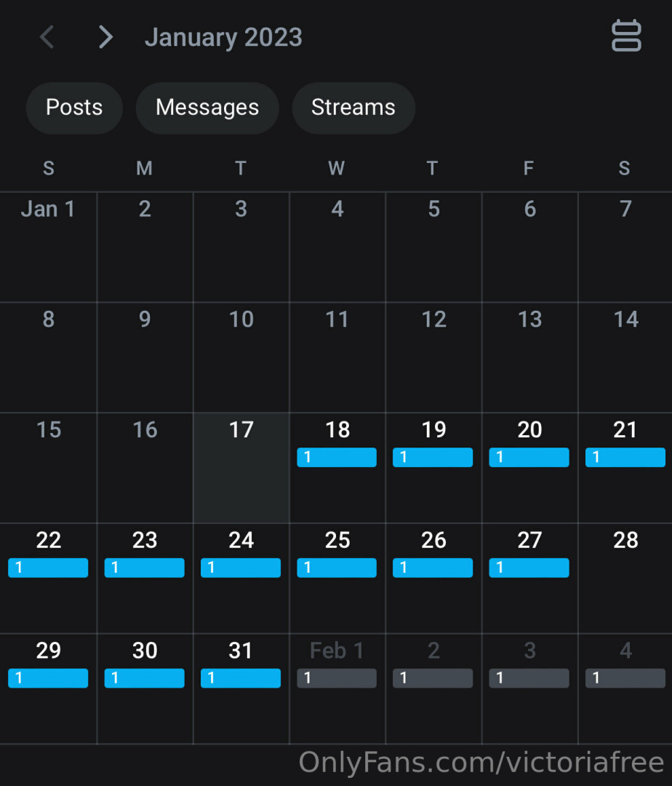Toggle the Posts filter
Screen dimensions: 672x786
74,108
